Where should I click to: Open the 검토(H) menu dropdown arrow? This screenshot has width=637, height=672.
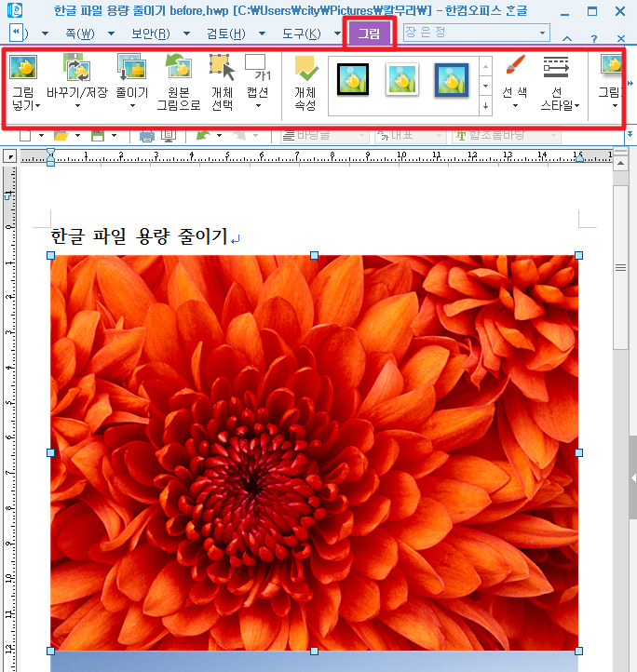click(x=262, y=34)
